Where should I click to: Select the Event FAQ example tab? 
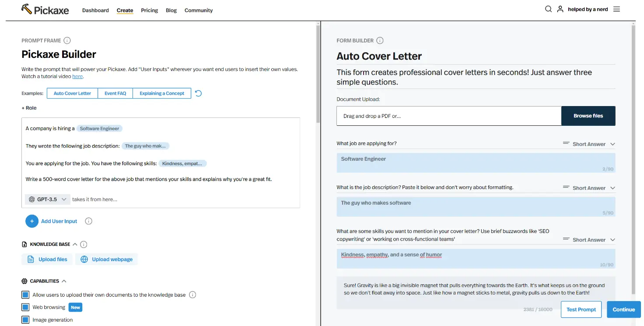click(115, 93)
